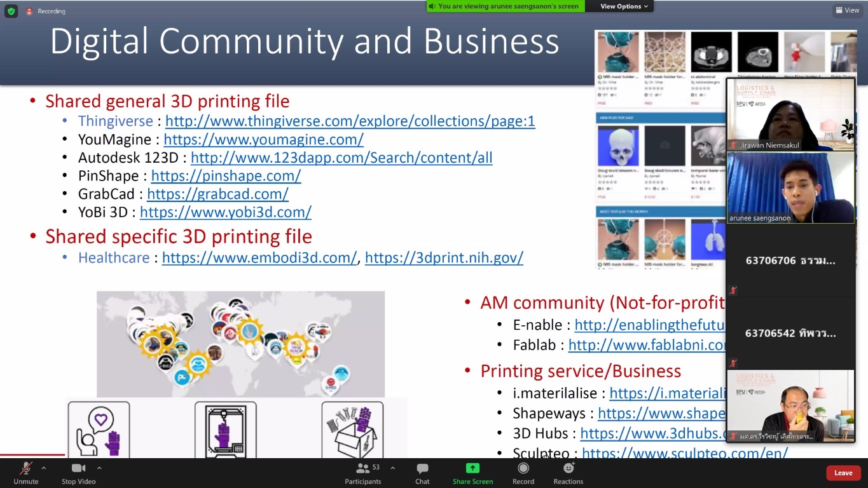The width and height of the screenshot is (868, 488).
Task: Click the muted mic icon on tile 63706542
Action: [x=733, y=363]
